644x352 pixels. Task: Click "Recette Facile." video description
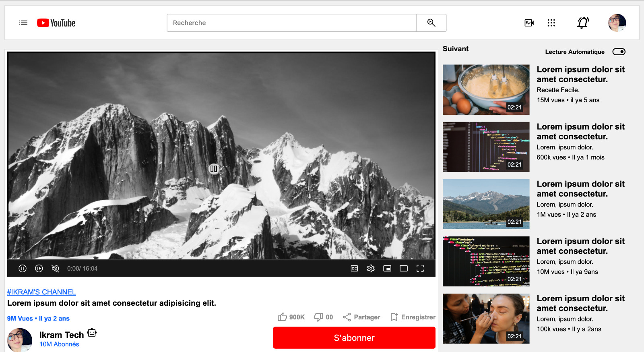tap(558, 90)
